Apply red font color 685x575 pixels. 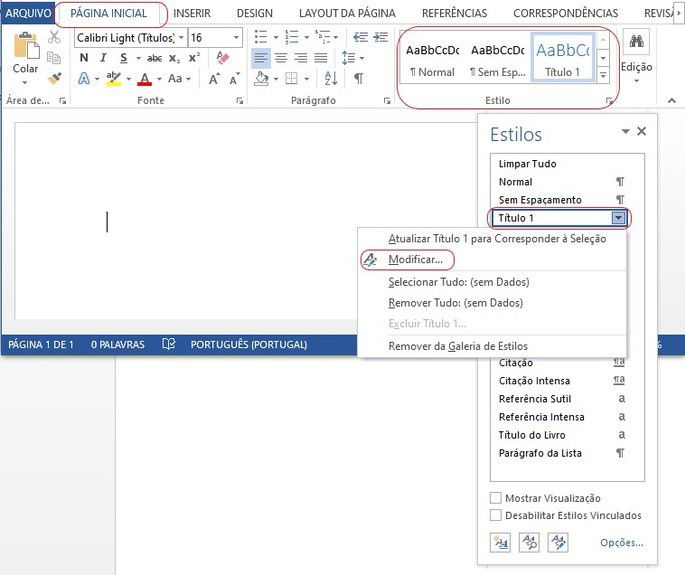coord(144,79)
